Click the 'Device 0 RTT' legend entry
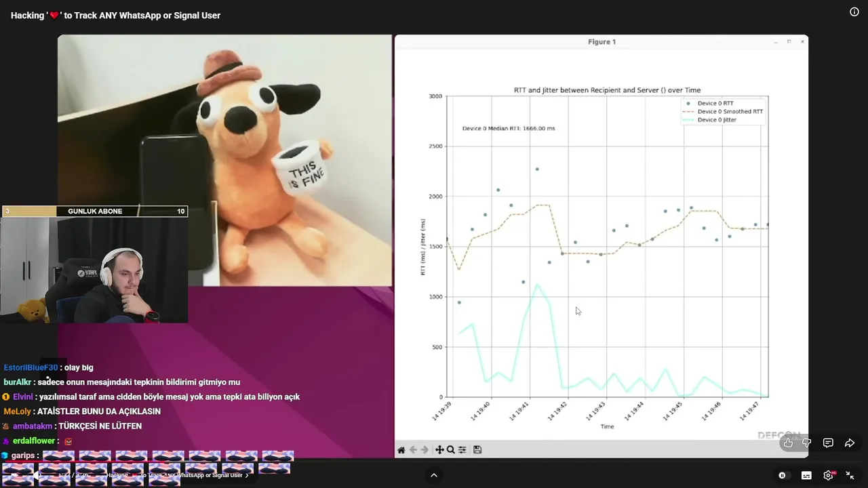Viewport: 868px width, 488px height. click(x=715, y=104)
